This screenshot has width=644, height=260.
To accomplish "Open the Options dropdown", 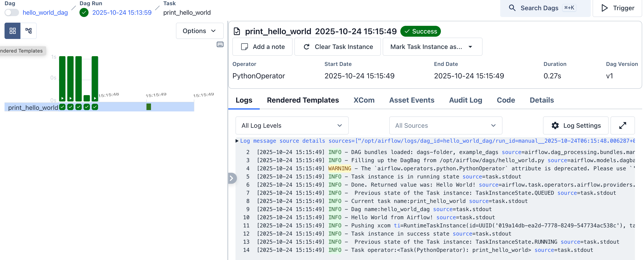I will [x=199, y=31].
